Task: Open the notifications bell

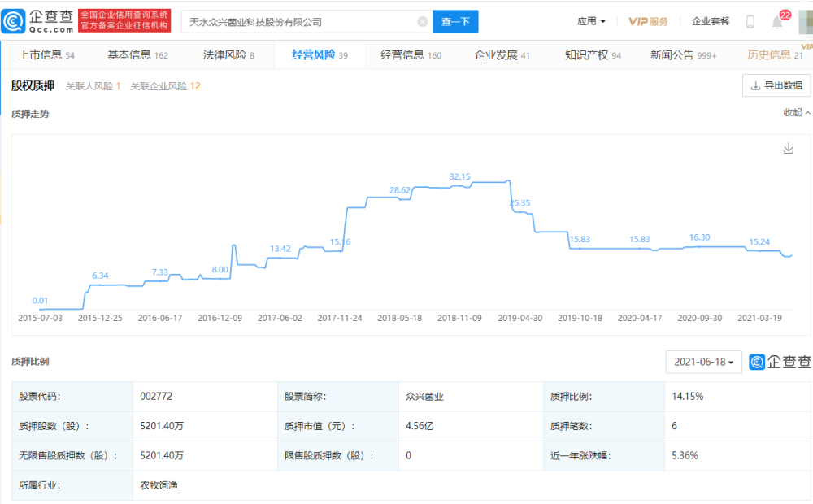Action: (x=776, y=22)
